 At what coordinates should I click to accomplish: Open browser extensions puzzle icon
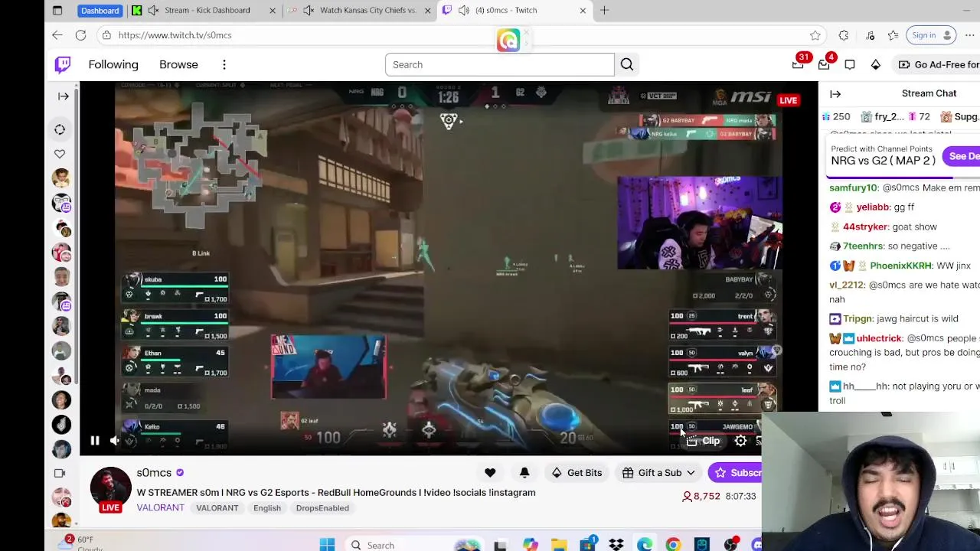pos(844,35)
